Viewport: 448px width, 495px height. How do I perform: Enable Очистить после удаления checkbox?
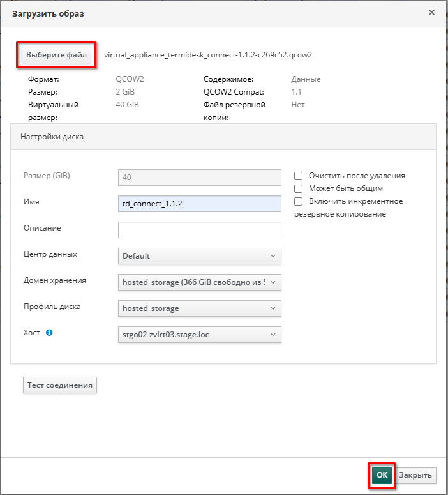pos(298,176)
